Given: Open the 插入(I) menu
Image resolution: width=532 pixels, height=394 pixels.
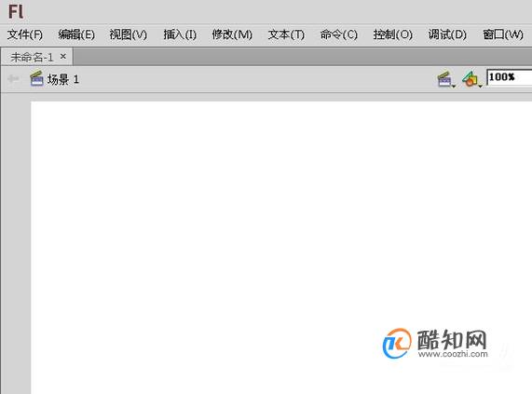Looking at the screenshot, I should [180, 34].
